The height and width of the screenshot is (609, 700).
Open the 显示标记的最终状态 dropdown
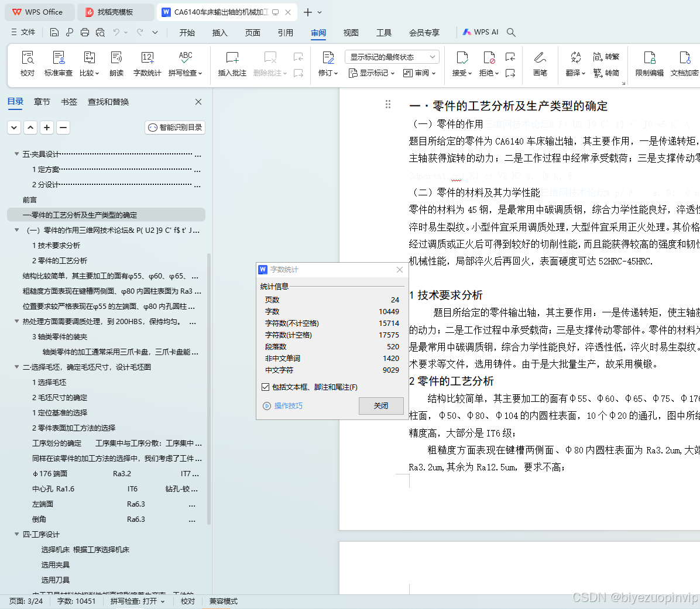click(x=392, y=57)
